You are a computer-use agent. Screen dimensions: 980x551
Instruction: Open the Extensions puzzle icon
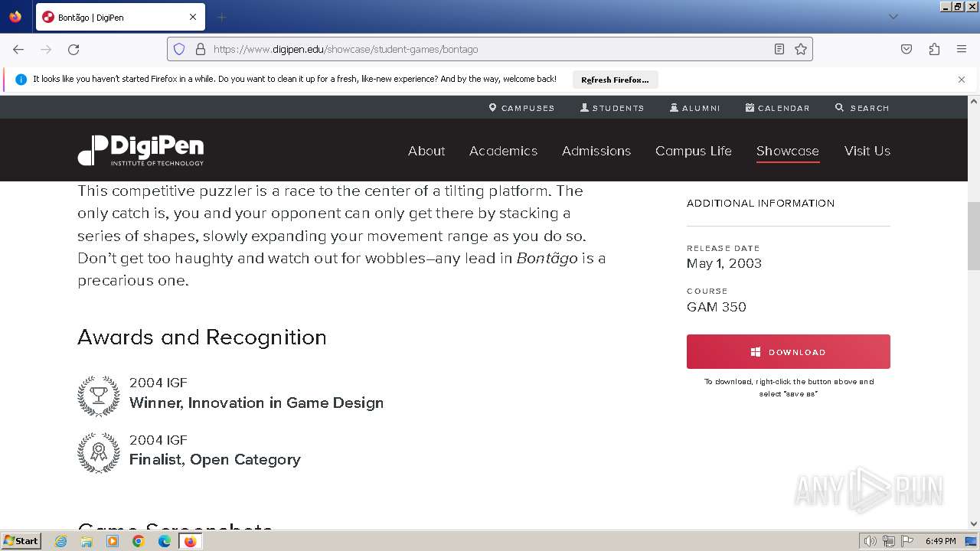tap(934, 49)
